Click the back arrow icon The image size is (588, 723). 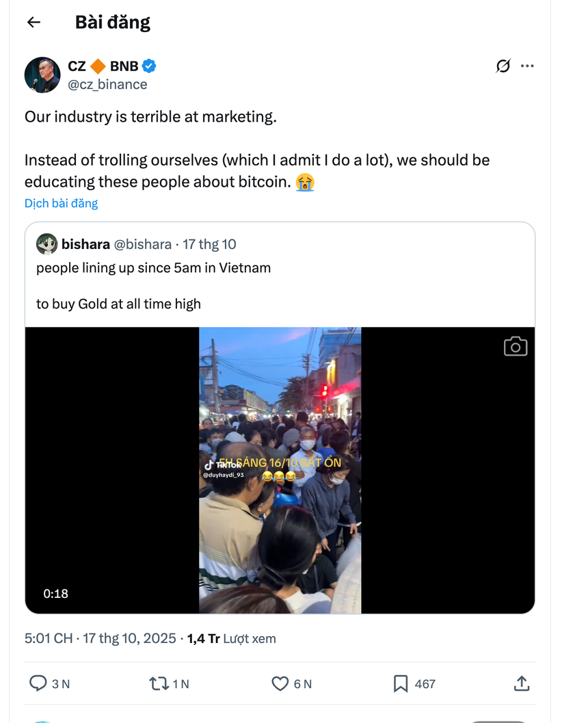[x=34, y=23]
